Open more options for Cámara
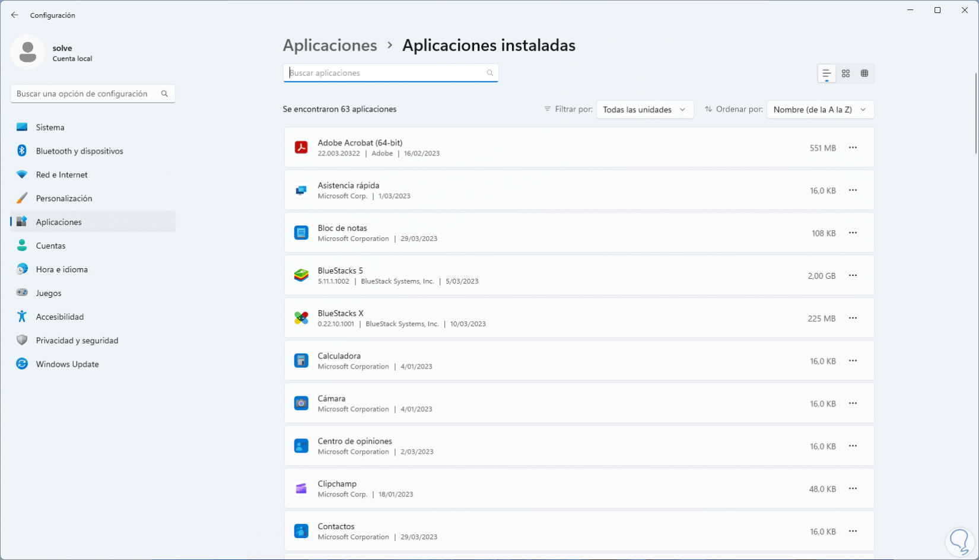The image size is (979, 560). (853, 404)
